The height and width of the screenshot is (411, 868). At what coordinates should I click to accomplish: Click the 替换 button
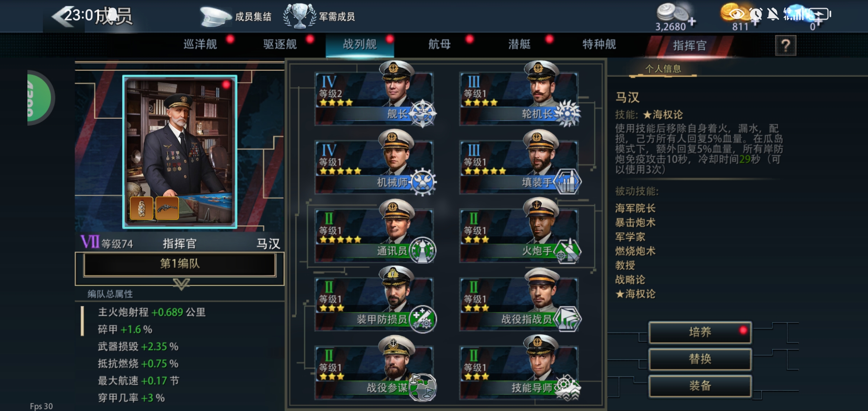tap(700, 359)
